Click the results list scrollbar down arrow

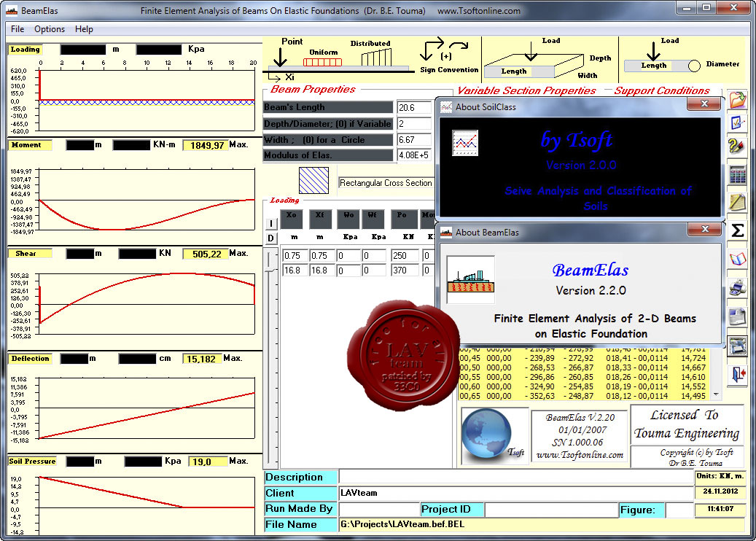[717, 394]
